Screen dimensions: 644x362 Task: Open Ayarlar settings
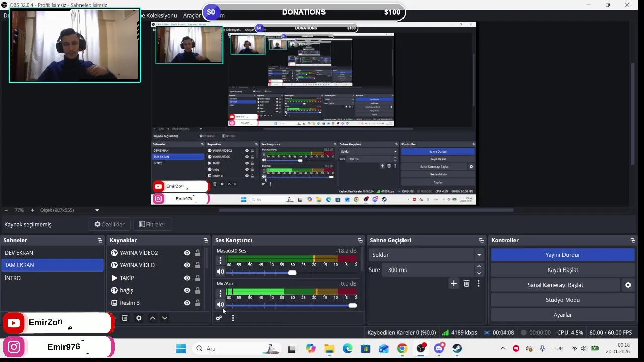tap(562, 315)
